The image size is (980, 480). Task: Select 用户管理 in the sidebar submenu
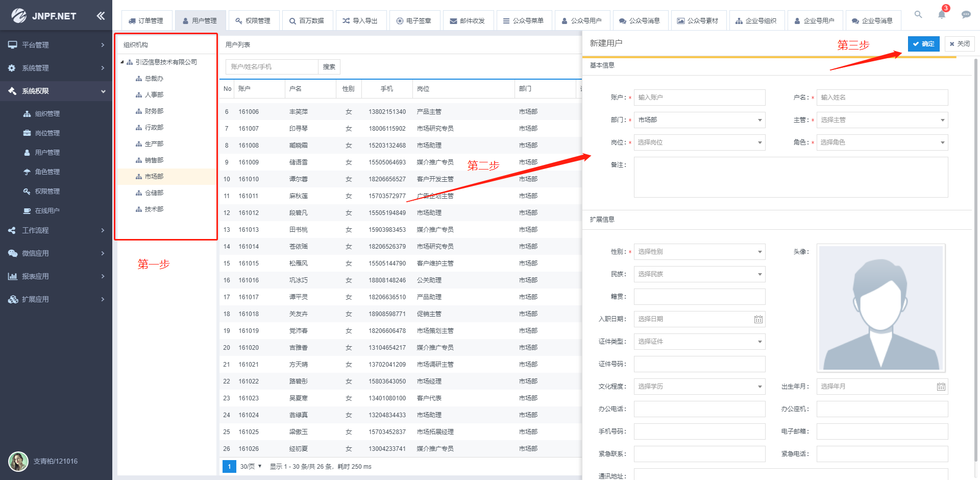coord(47,153)
